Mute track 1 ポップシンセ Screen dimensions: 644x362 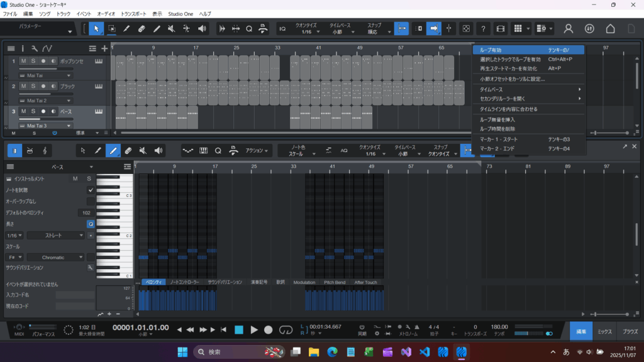coord(23,61)
